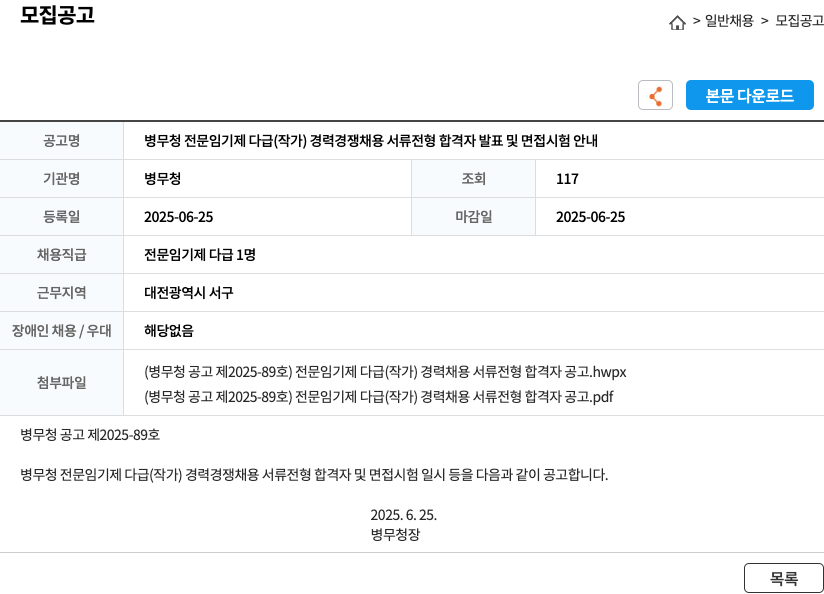
Task: Click the 기관명 label cell
Action: (x=61, y=179)
